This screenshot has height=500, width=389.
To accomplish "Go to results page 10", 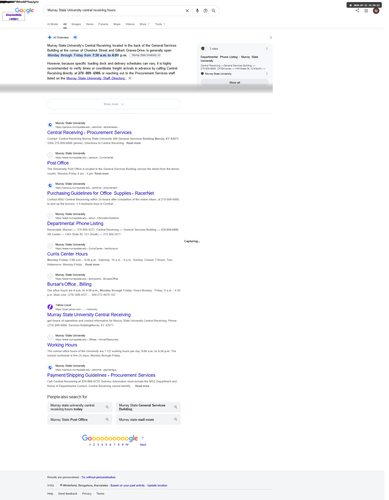I will [x=127, y=445].
